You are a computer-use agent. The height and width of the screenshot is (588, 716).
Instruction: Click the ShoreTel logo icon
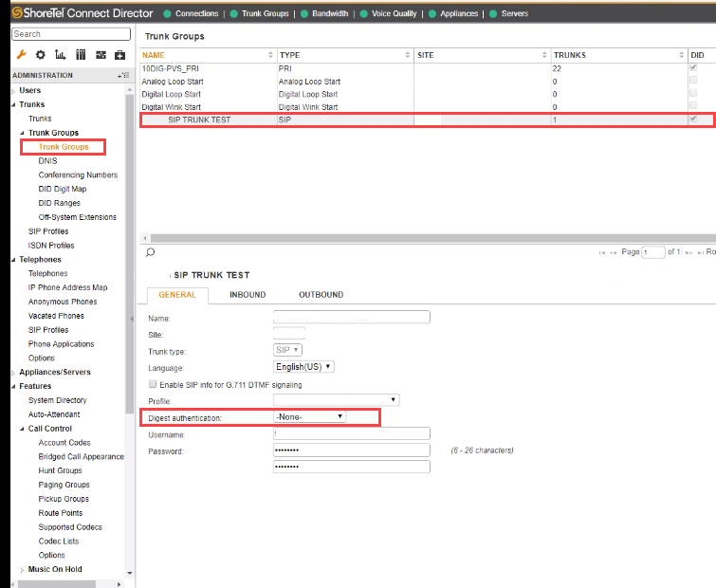[x=17, y=12]
